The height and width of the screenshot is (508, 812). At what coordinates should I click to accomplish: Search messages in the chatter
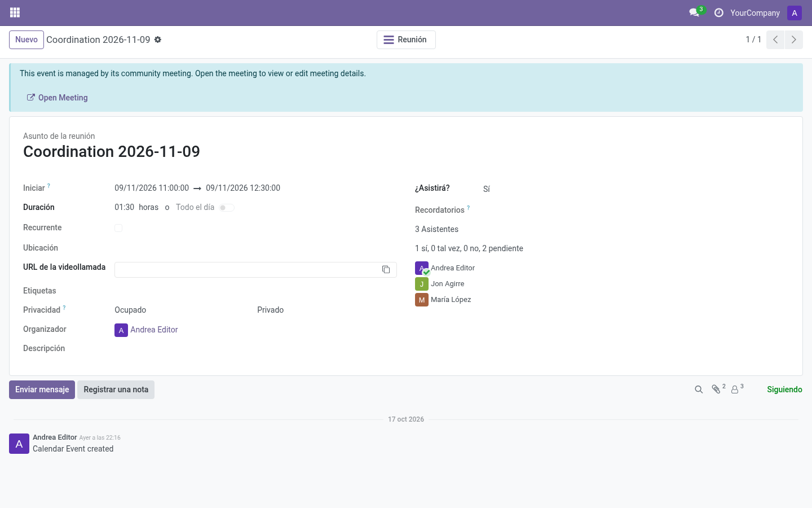point(699,389)
